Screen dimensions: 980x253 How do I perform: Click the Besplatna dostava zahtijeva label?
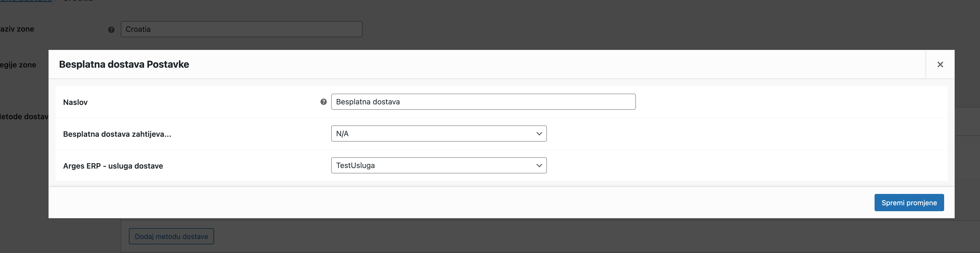pyautogui.click(x=117, y=134)
